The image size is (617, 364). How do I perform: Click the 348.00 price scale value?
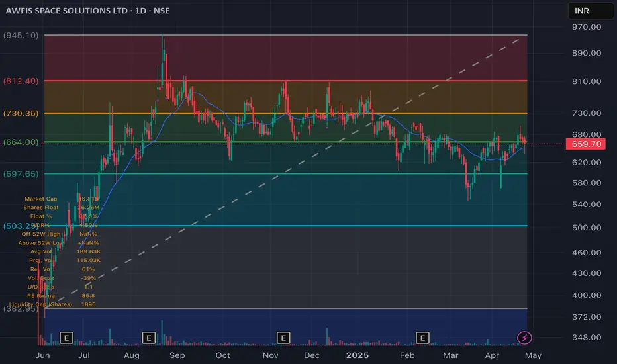587,338
